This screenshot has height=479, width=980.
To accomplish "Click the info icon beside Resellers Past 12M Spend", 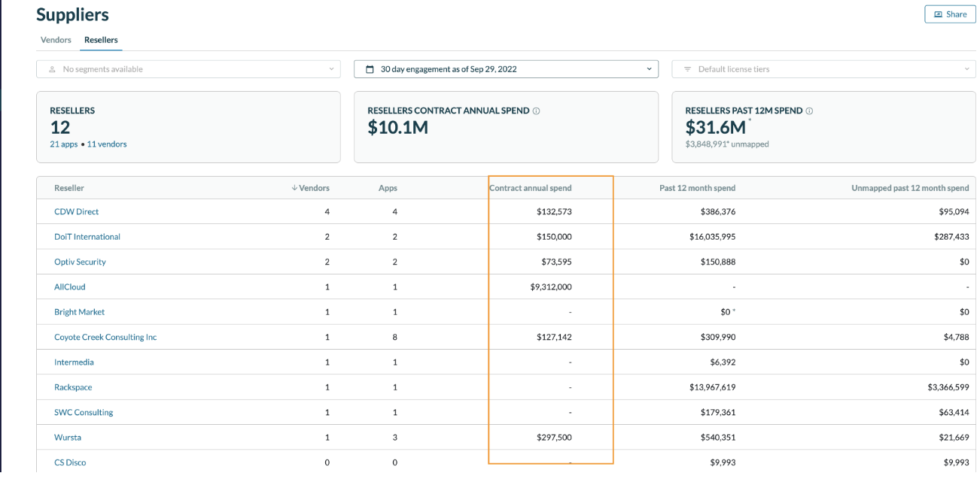I will [809, 111].
